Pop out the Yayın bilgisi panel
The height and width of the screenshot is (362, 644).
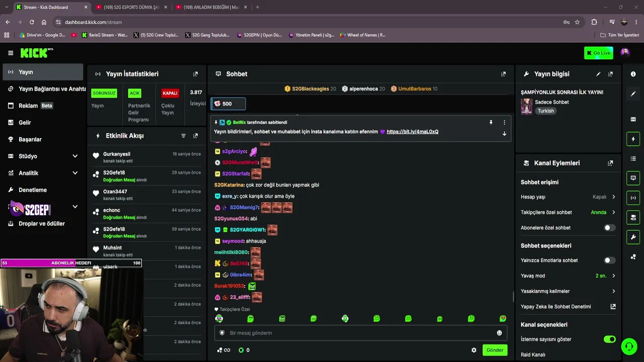(x=610, y=74)
